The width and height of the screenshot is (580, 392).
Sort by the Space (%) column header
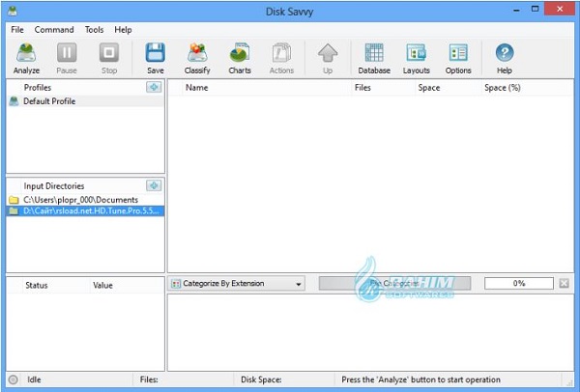tap(527, 88)
